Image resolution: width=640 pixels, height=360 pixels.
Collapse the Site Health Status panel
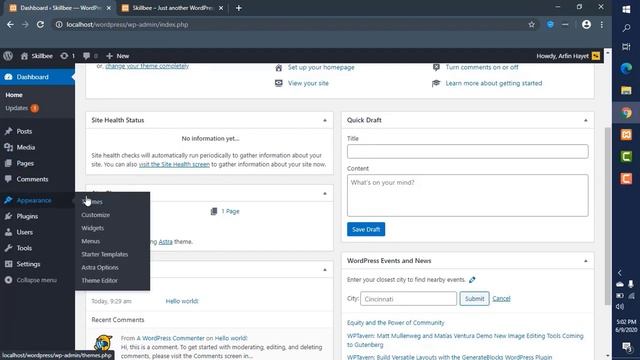(325, 120)
